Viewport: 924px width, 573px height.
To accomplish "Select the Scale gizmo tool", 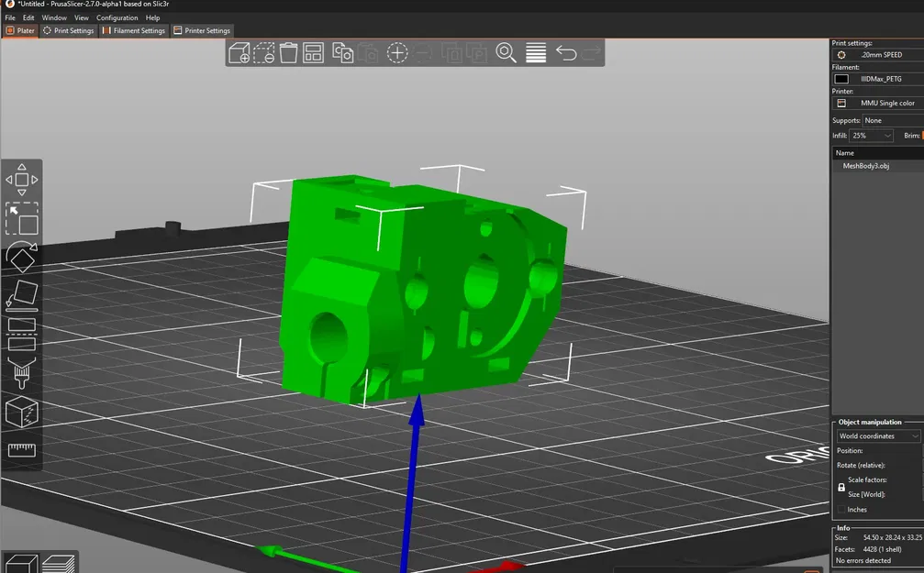I will click(22, 218).
